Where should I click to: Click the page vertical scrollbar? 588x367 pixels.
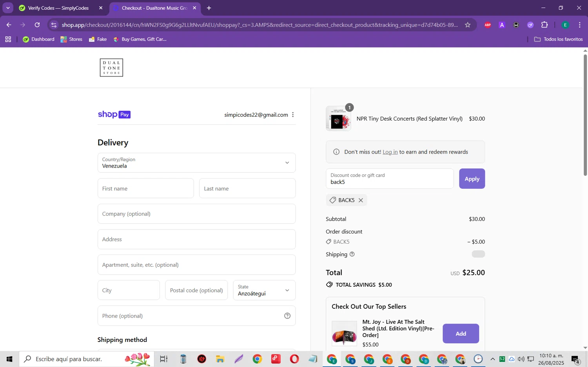coord(585,115)
